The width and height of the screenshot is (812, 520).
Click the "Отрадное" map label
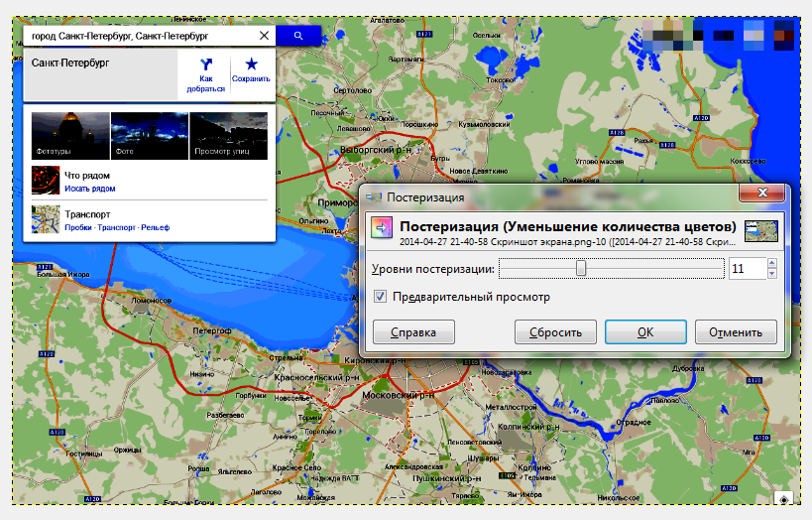click(634, 422)
